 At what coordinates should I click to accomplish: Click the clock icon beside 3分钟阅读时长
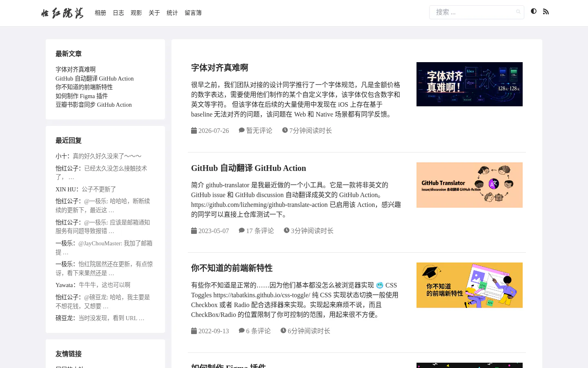coord(287,230)
